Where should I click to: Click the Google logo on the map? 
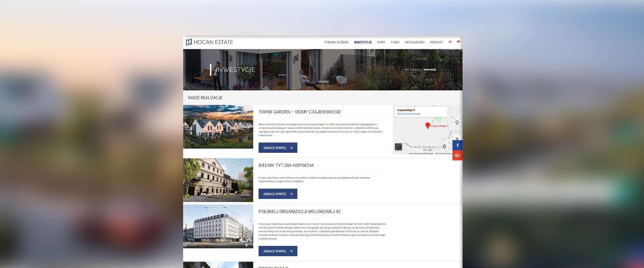(428, 150)
